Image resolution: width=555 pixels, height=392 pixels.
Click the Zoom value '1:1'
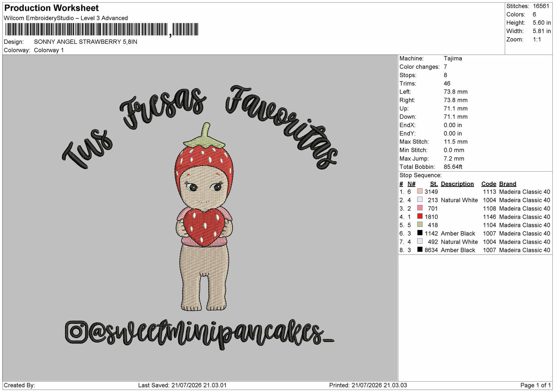[x=537, y=40]
